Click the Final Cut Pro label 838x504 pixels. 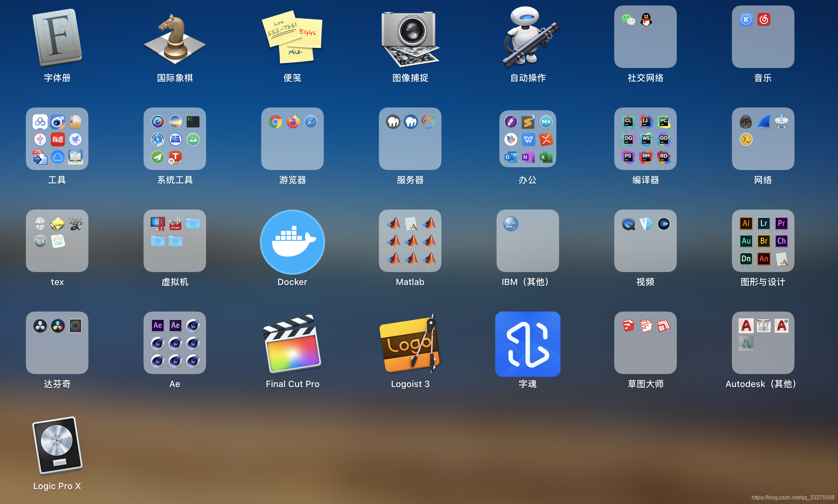coord(292,384)
